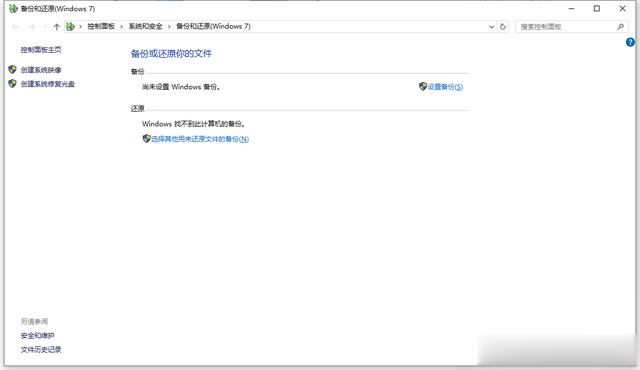Open the address bar history dropdown
Image resolution: width=640 pixels, height=370 pixels.
(491, 27)
